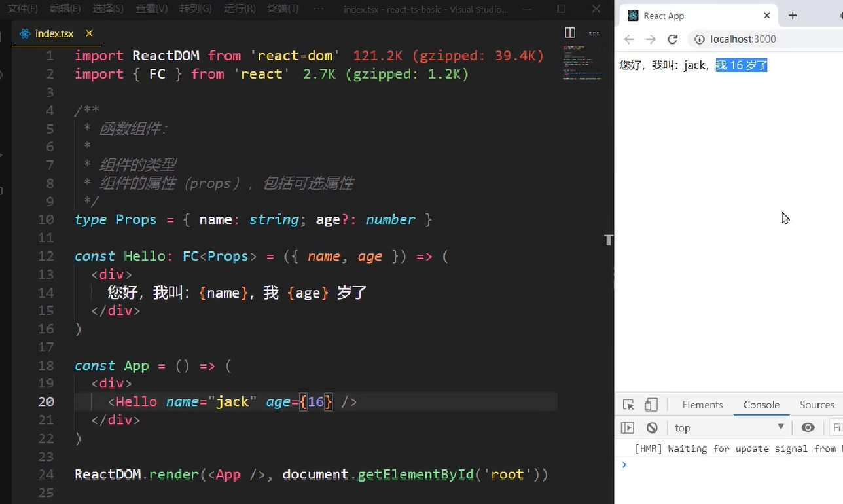843x504 pixels.
Task: Place cursor on the "jack" string on line 20
Action: coord(232,401)
